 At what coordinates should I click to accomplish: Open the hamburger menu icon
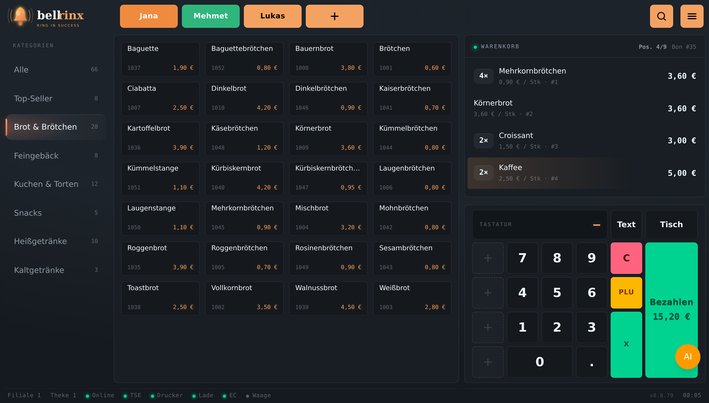[x=692, y=16]
